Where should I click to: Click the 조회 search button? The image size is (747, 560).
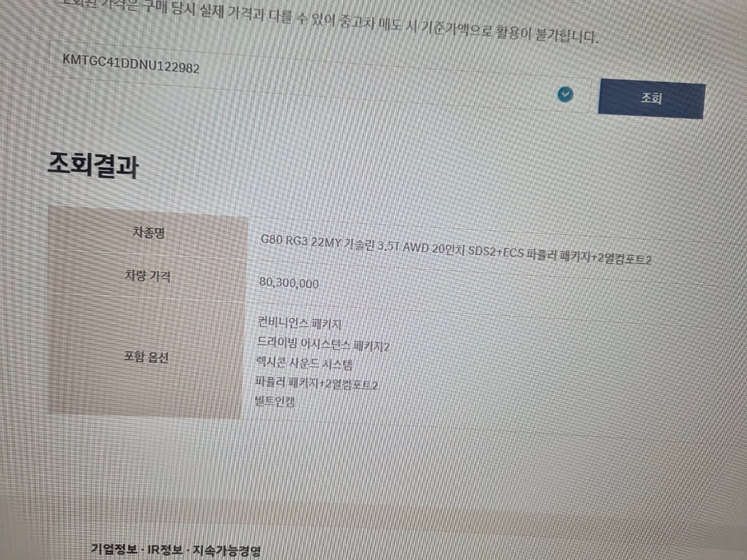tap(651, 98)
